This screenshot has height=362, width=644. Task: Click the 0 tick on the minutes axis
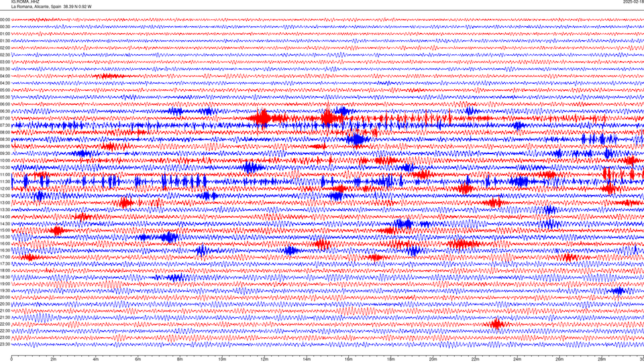[x=11, y=359]
